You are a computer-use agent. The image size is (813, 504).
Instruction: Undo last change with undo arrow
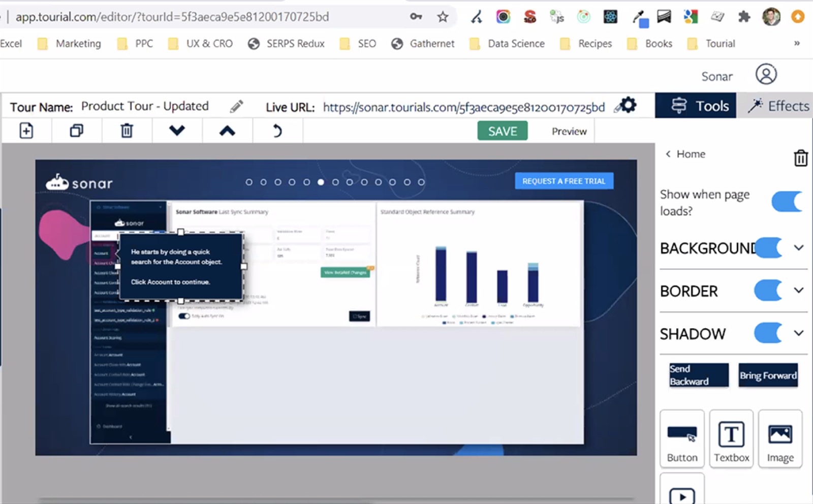pos(277,131)
